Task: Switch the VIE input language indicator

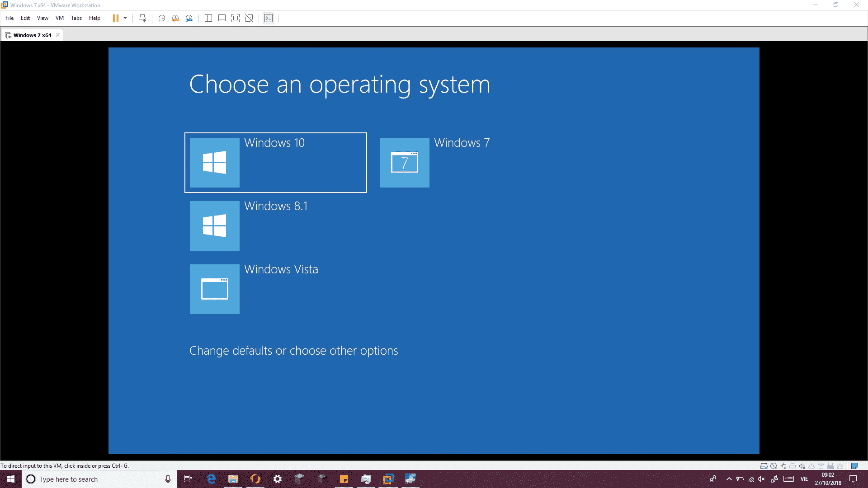Action: (804, 479)
